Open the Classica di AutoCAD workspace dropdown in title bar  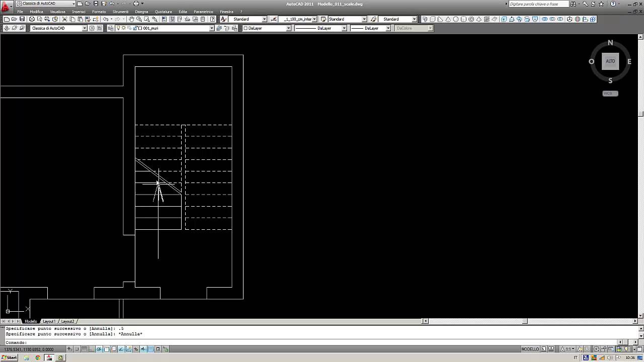coord(46,4)
